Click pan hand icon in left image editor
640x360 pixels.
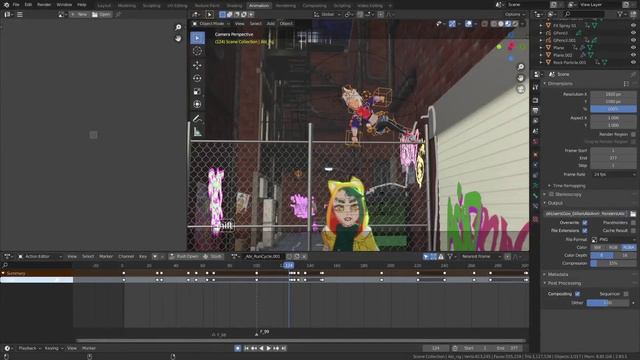click(178, 38)
